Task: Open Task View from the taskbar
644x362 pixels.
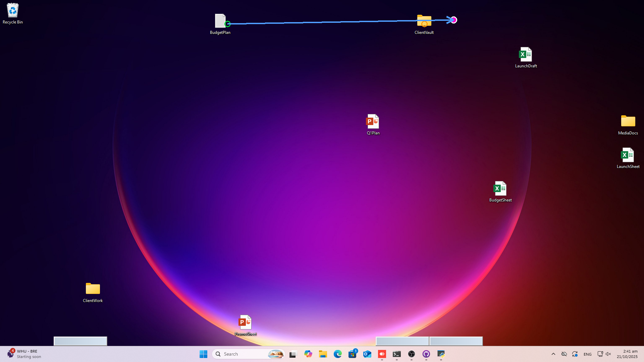Action: pos(293,354)
